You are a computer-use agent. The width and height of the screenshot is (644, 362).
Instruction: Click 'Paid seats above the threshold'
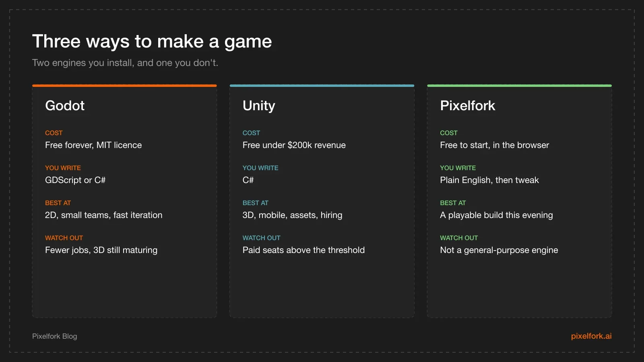[304, 250]
